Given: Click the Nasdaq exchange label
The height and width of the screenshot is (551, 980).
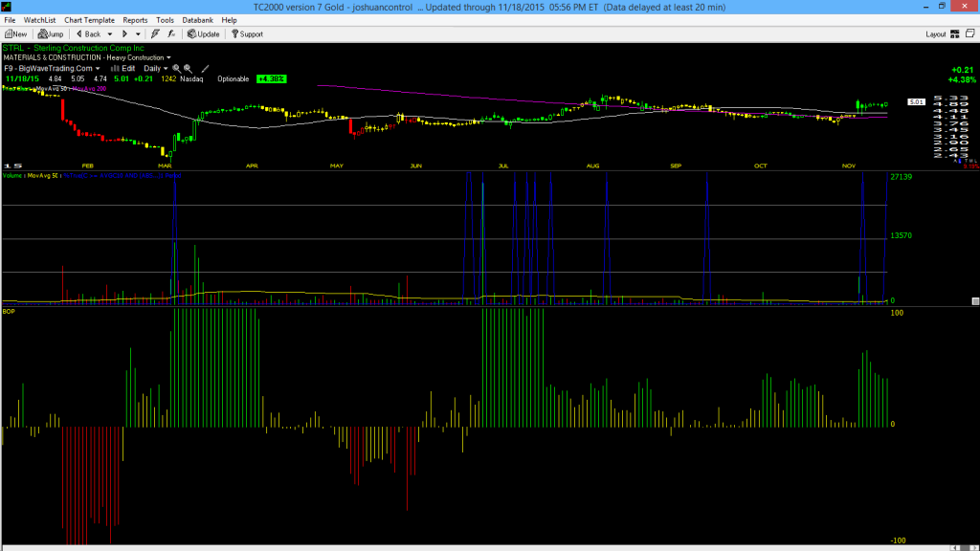Looking at the screenshot, I should 191,79.
